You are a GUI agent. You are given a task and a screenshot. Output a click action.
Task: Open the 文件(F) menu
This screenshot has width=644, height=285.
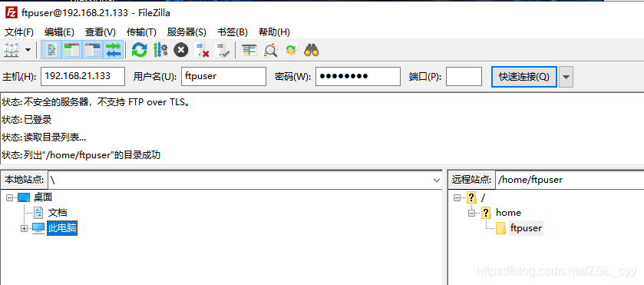tap(19, 32)
